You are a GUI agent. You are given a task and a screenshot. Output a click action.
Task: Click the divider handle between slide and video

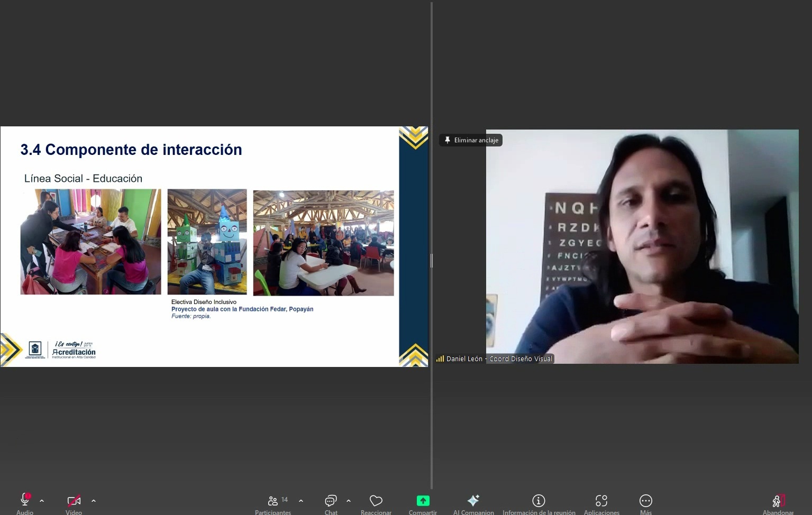432,260
